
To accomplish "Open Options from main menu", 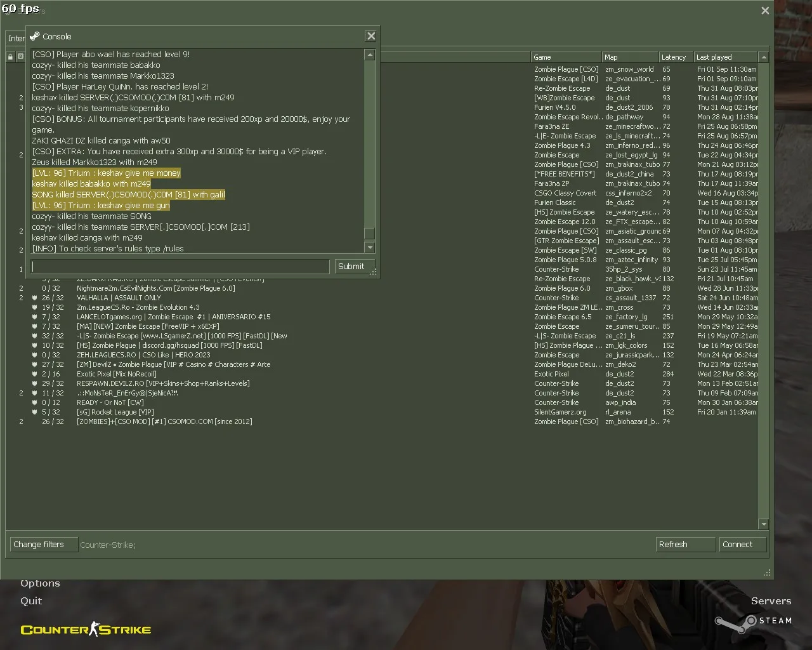I will tap(40, 583).
